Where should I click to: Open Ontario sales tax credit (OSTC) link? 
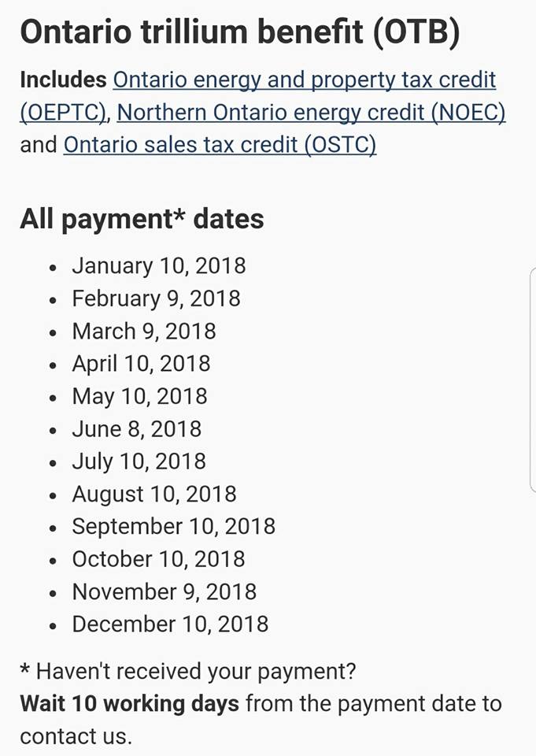coord(220,145)
